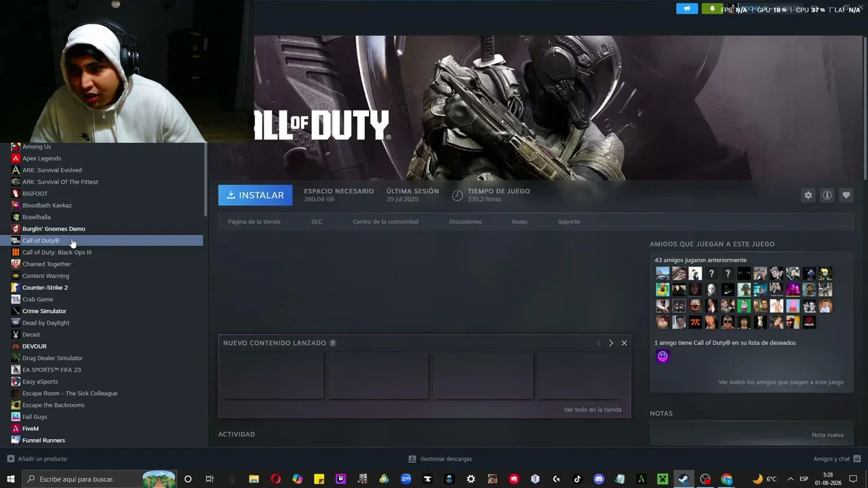868x488 pixels.
Task: Click the Crab Game icon in library list
Action: point(16,299)
